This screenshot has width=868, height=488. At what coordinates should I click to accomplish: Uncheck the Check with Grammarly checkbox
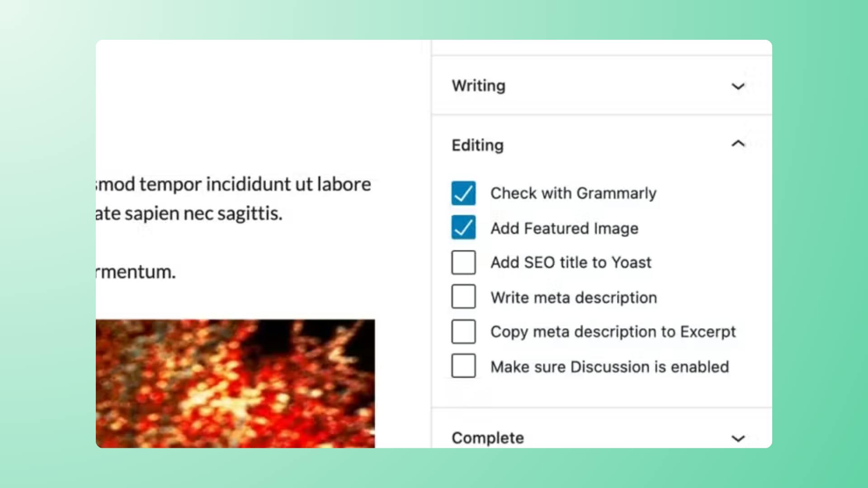[463, 193]
